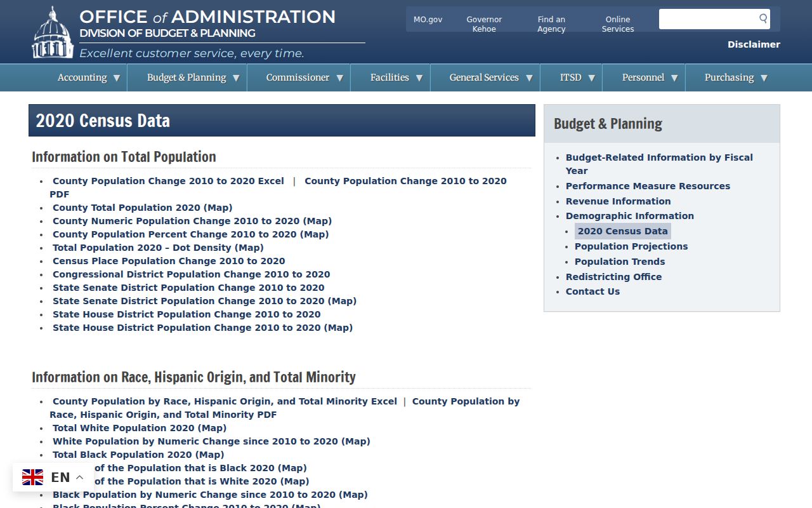Open Budget-Related Information by Fiscal Year

659,164
